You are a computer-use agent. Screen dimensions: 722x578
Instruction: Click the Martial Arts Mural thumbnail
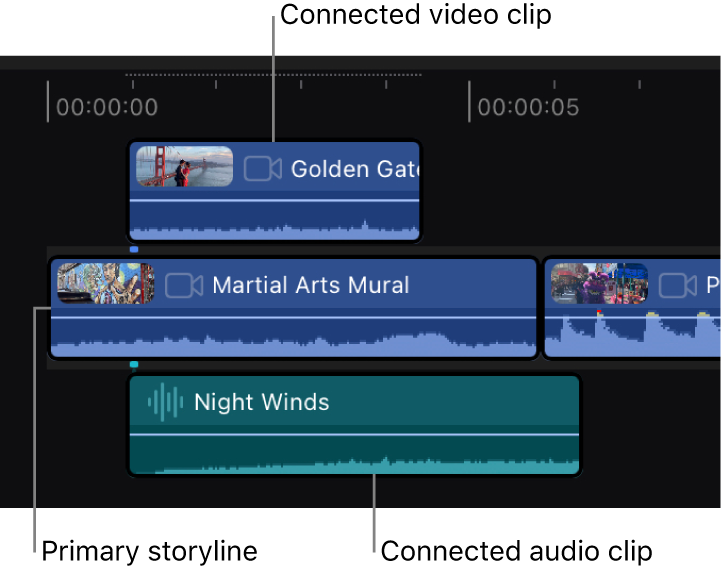pos(105,283)
